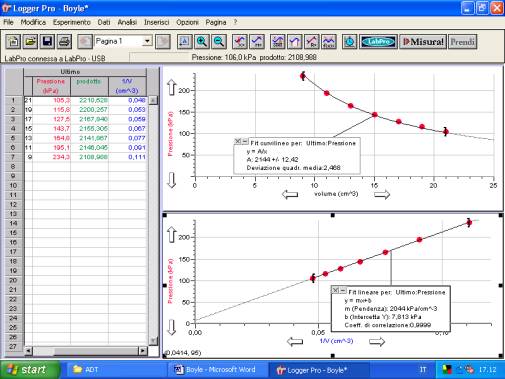
Task: Click right arrow under volume axis
Action: pos(382,194)
